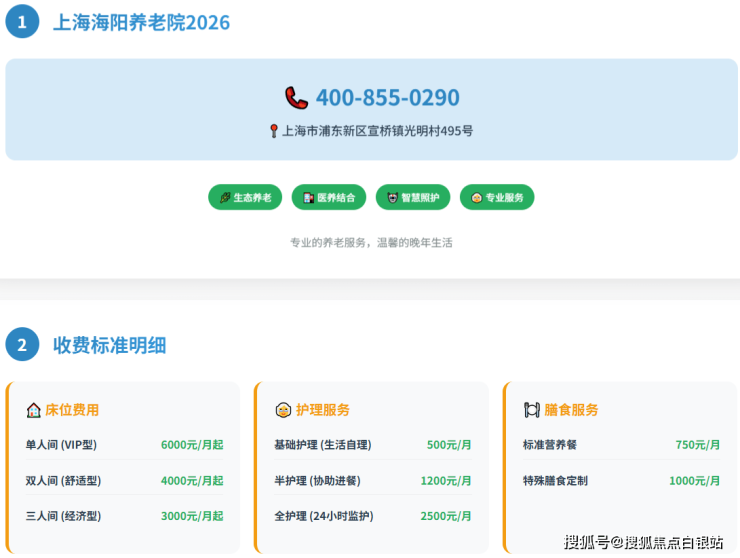Click the leaf icon in 生态养老 tag
Screen dimensions: 740x558
coord(225,198)
